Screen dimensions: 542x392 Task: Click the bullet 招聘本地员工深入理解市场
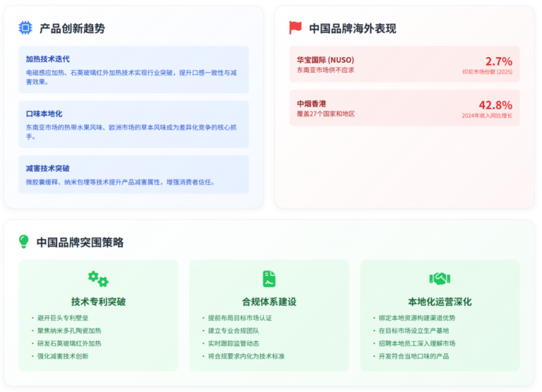coord(417,343)
